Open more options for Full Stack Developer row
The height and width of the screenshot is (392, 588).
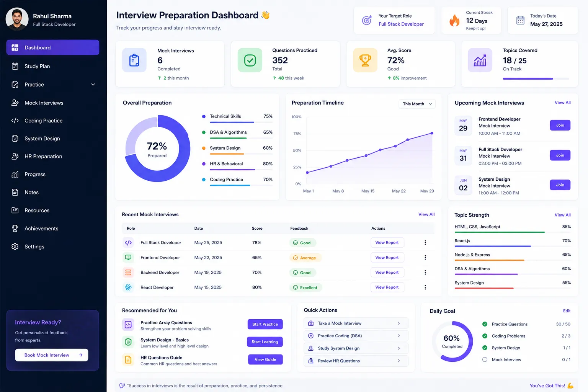425,243
